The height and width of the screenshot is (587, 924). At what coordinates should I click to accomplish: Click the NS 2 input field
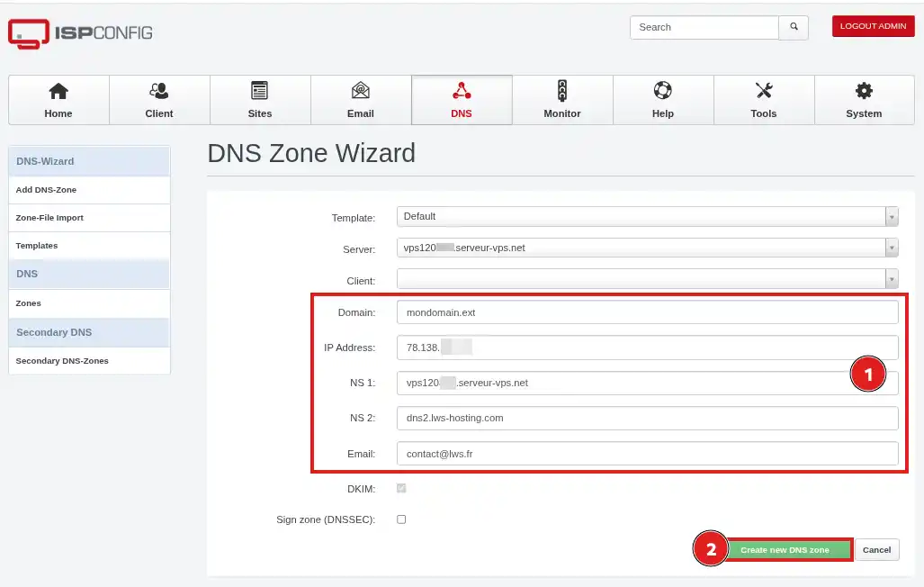pyautogui.click(x=647, y=419)
